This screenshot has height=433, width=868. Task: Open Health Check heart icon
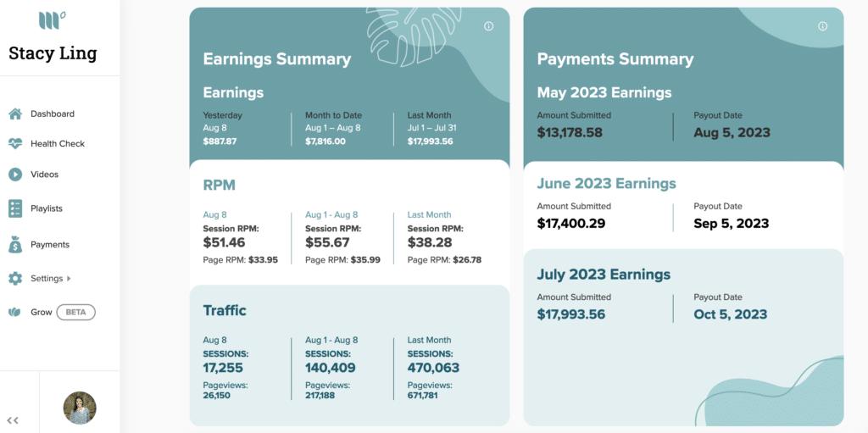click(15, 144)
